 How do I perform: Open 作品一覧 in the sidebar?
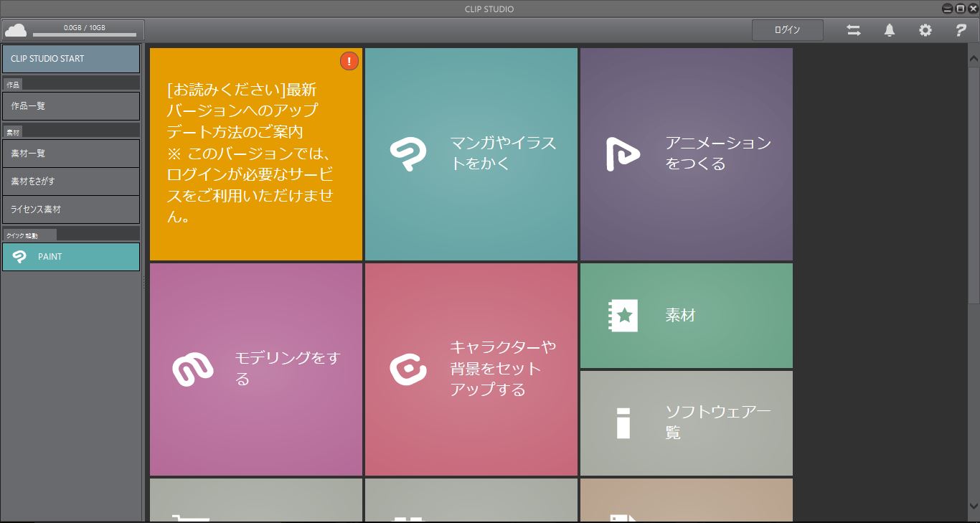pos(71,106)
